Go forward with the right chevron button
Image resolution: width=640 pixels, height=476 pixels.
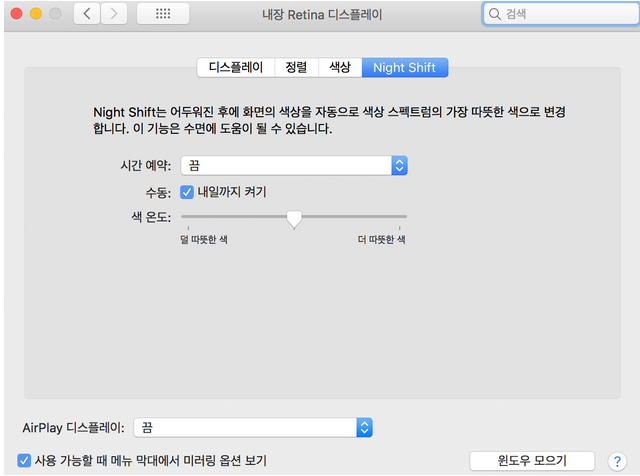[x=114, y=14]
